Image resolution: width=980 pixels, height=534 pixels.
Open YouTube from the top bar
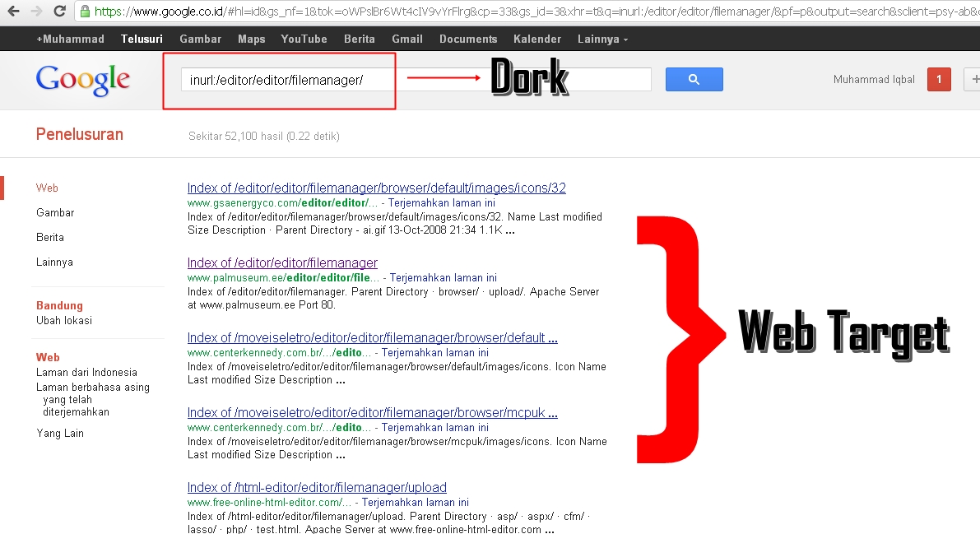(304, 39)
